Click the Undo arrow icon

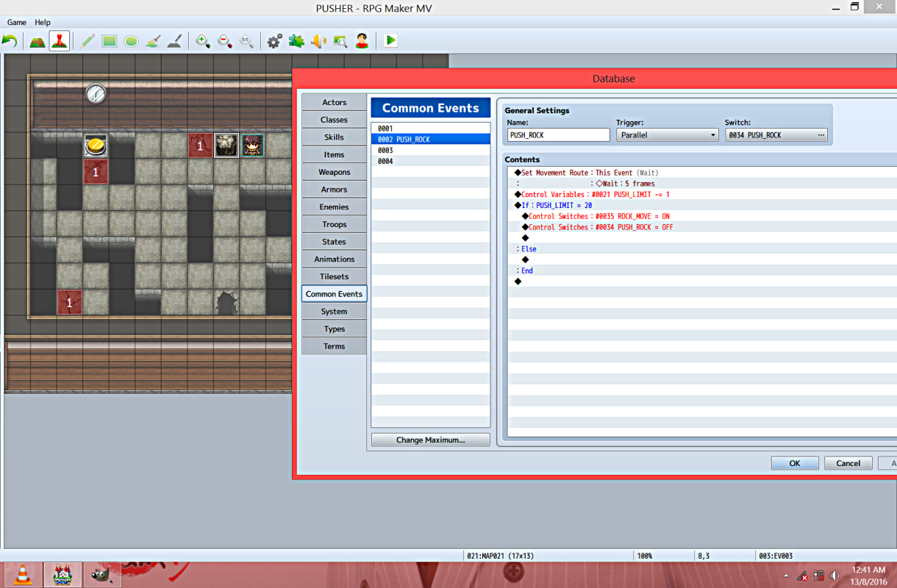(10, 41)
